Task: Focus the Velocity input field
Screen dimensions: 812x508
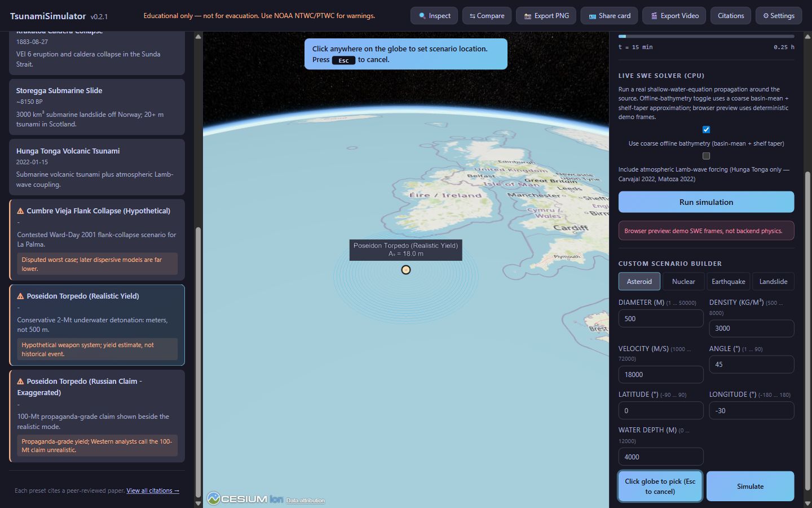Action: (x=661, y=375)
